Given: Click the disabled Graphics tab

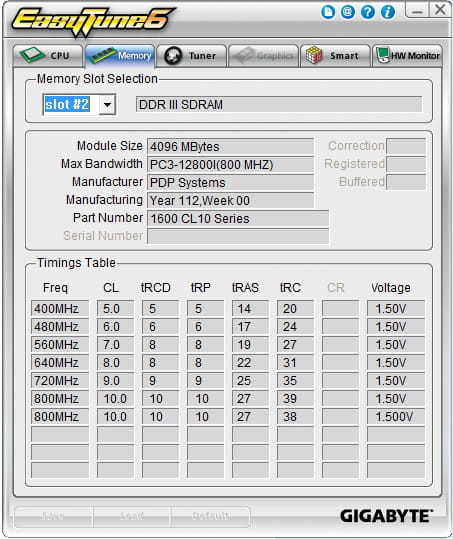Looking at the screenshot, I should [263, 56].
